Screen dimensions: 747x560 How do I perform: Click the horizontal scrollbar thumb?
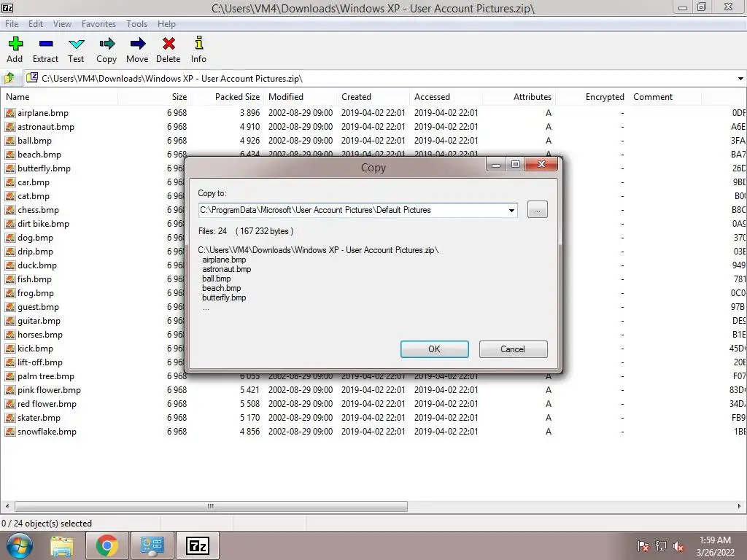(x=211, y=506)
